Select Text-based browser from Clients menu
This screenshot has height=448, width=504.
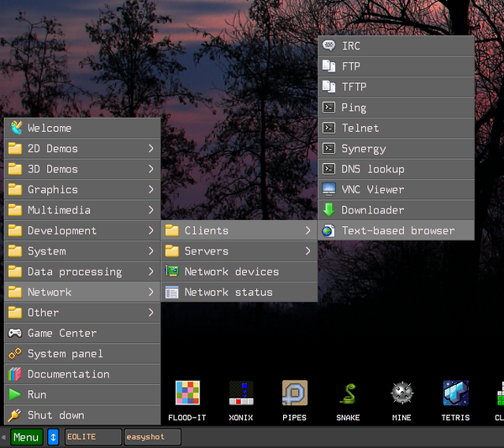click(x=396, y=230)
